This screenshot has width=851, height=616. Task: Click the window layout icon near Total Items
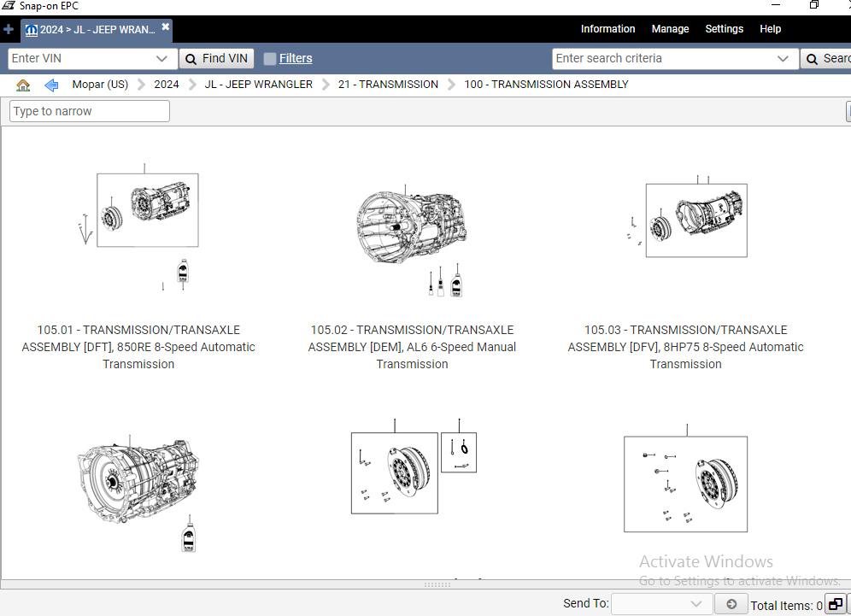coord(835,603)
